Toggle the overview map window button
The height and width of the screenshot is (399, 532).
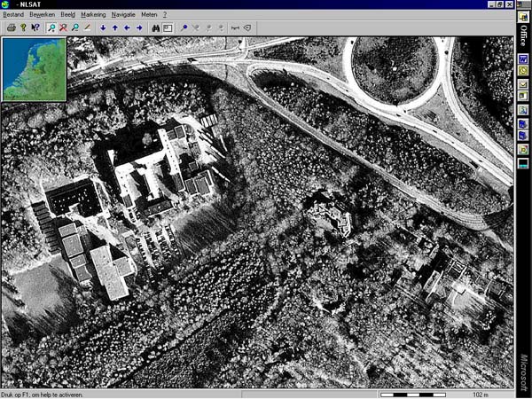point(167,27)
